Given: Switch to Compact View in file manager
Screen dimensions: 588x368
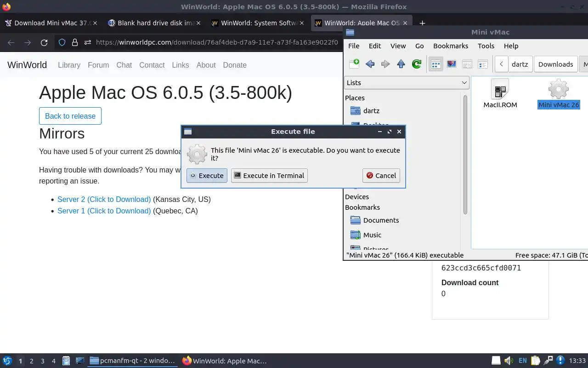Looking at the screenshot, I should click(467, 64).
